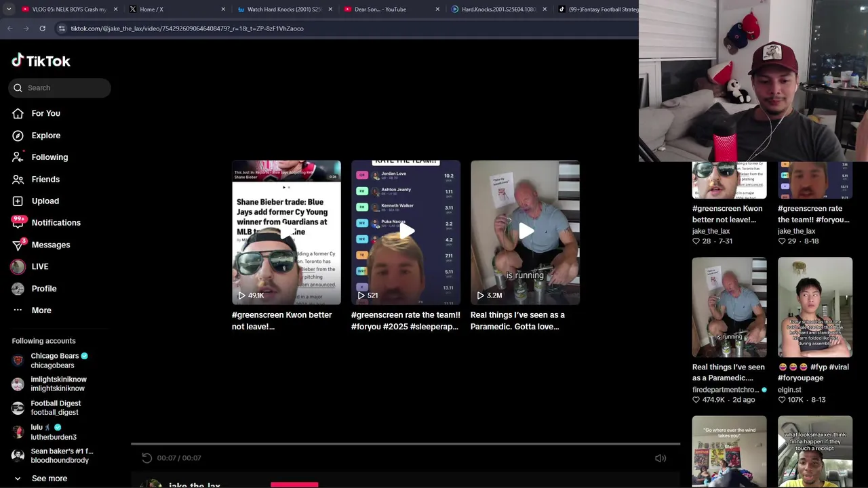Screen dimensions: 868x488
Task: Click the Home icon next to For You
Action: click(18, 113)
